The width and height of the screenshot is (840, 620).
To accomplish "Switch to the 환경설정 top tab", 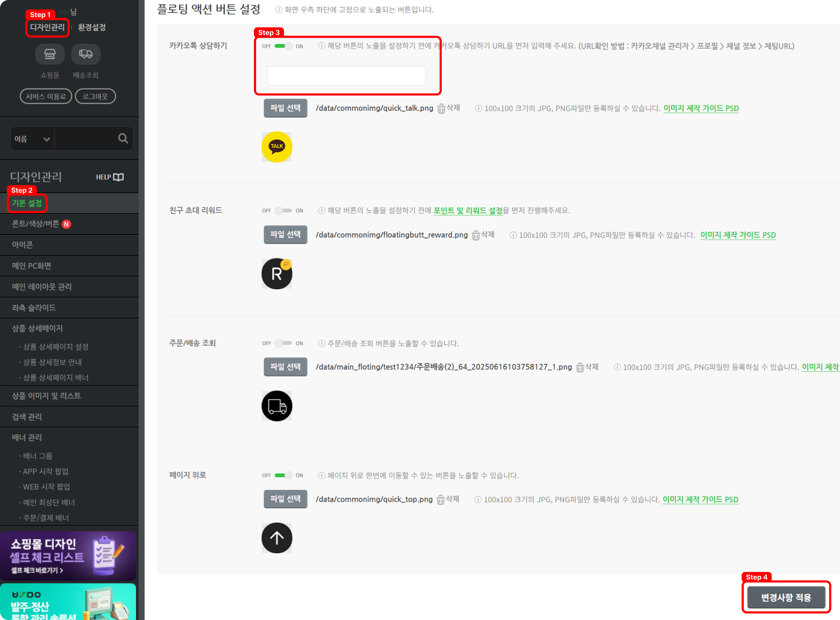I will pos(92,27).
